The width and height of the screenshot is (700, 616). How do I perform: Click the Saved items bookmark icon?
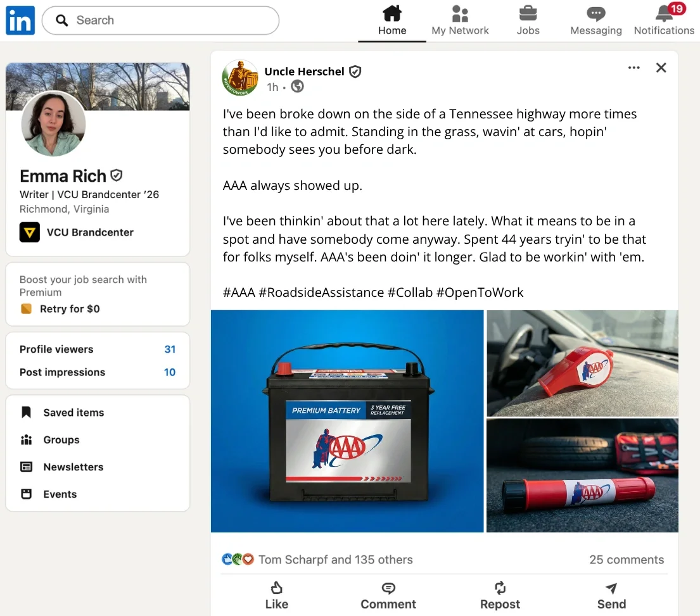[27, 412]
